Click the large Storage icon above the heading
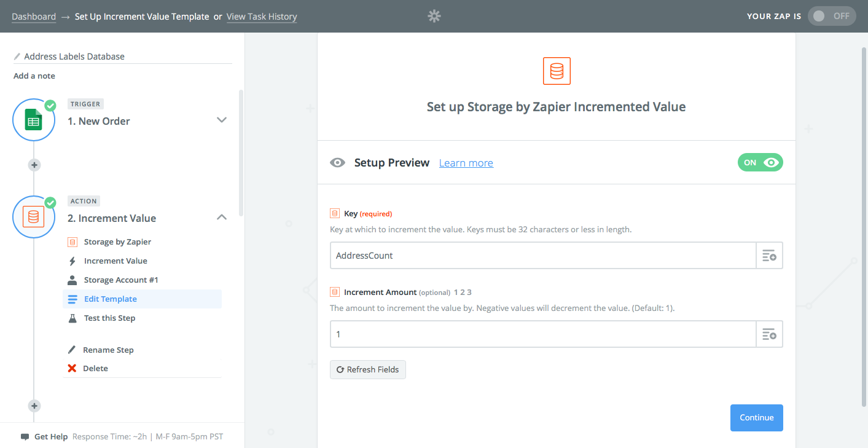 (x=557, y=71)
